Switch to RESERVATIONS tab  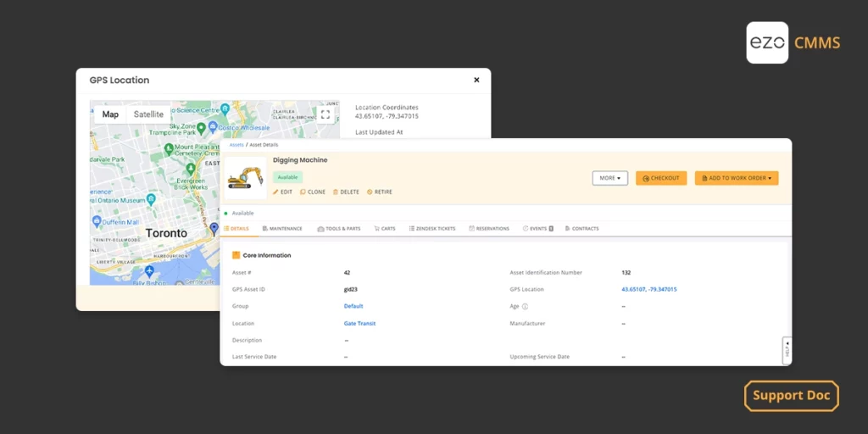point(489,229)
